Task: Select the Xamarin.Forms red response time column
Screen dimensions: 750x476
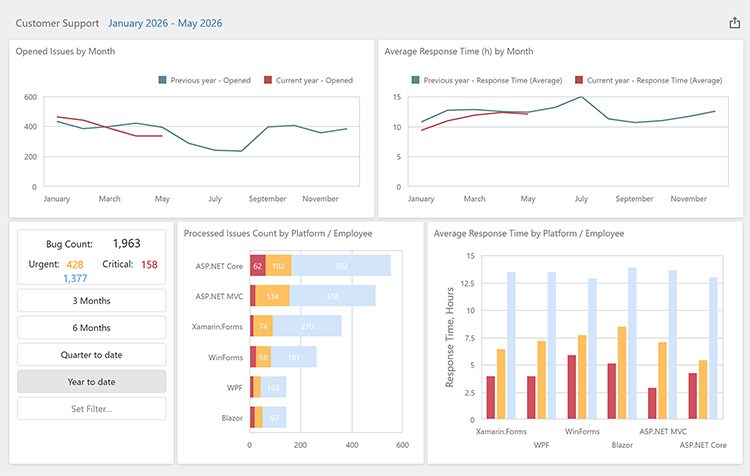Action: click(491, 398)
